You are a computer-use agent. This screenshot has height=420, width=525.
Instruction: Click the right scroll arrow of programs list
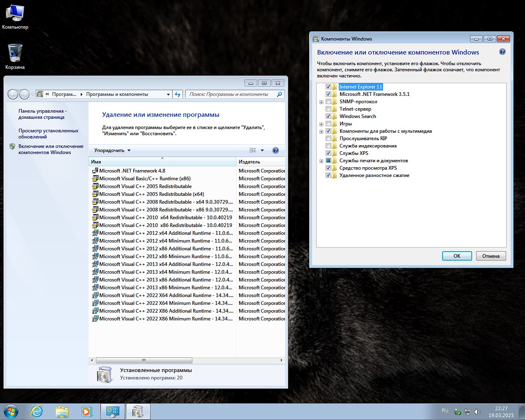281,361
